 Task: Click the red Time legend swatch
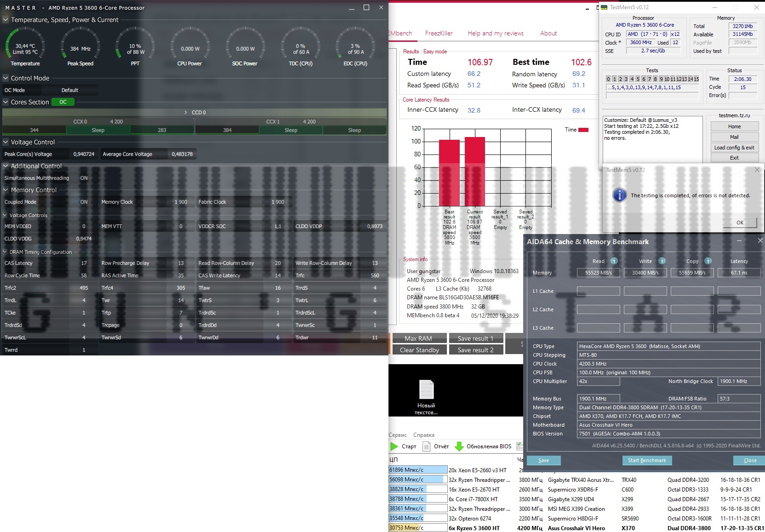(x=583, y=130)
